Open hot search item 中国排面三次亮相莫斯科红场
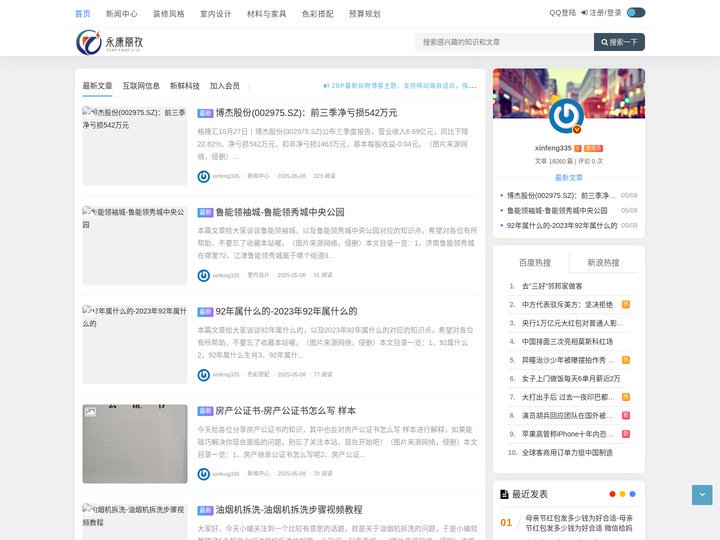Screen dimensions: 720x540 [567, 342]
